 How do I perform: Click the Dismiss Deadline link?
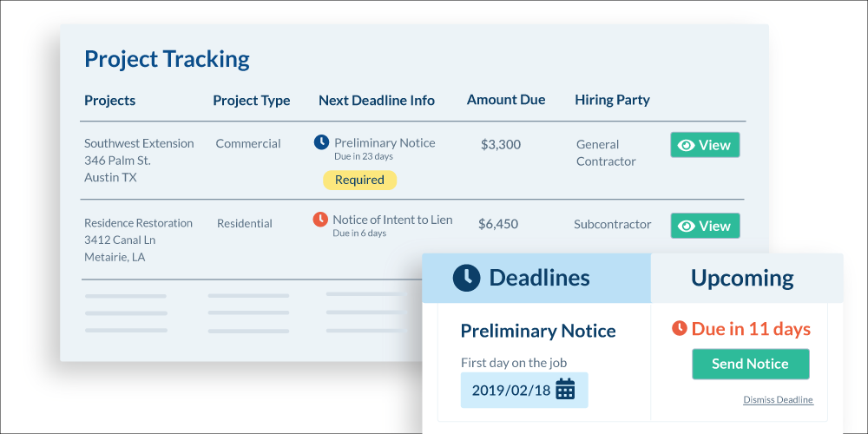[x=778, y=399]
